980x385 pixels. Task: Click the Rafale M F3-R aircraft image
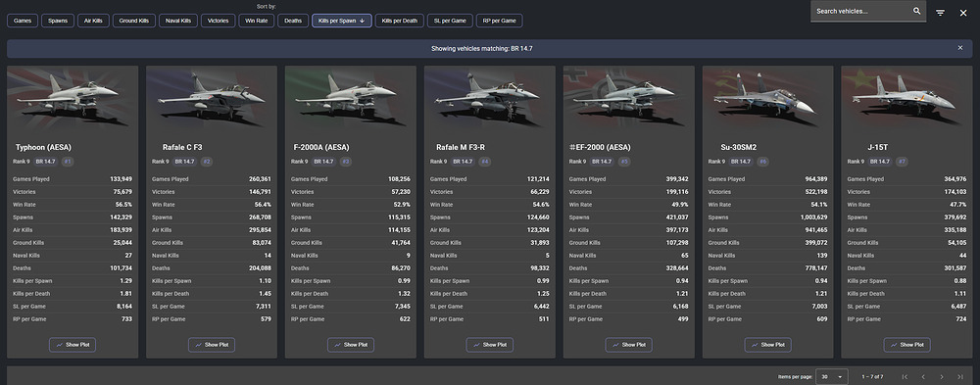coord(489,98)
